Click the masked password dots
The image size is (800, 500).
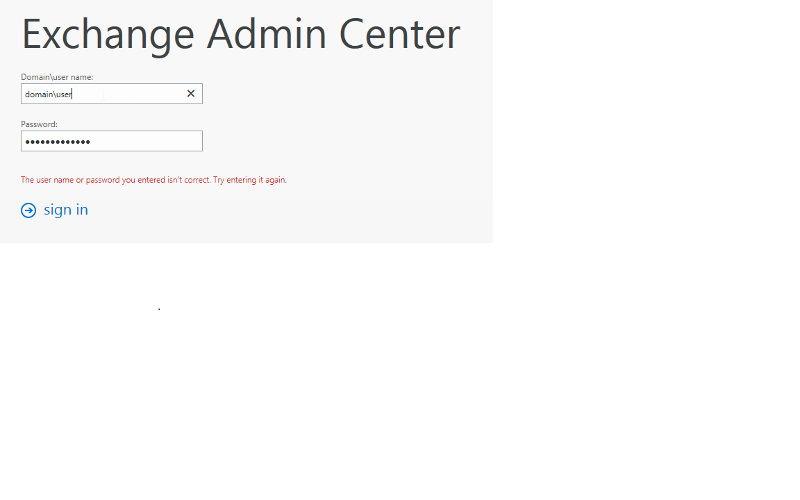pos(58,142)
